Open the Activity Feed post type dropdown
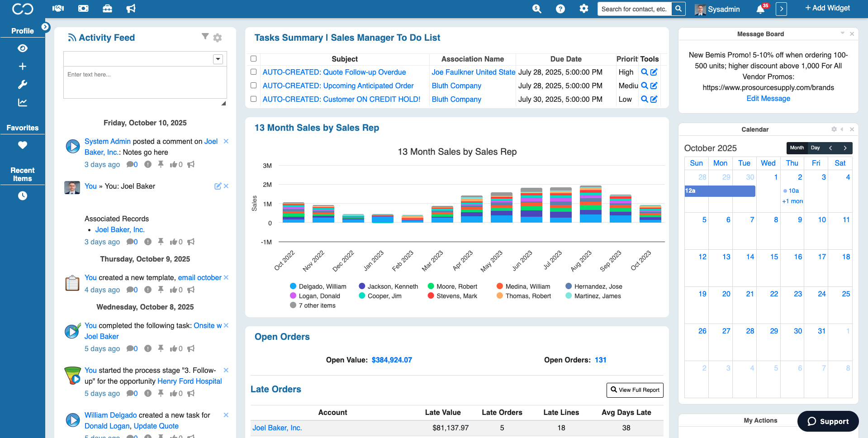 218,59
